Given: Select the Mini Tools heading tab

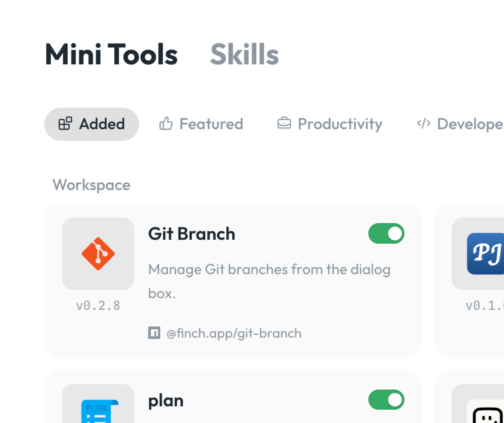Looking at the screenshot, I should [x=111, y=54].
